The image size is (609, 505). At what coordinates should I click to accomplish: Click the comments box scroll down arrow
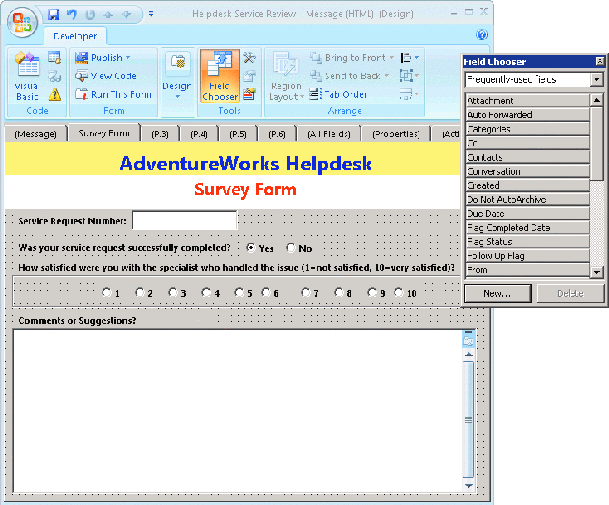pyautogui.click(x=469, y=486)
